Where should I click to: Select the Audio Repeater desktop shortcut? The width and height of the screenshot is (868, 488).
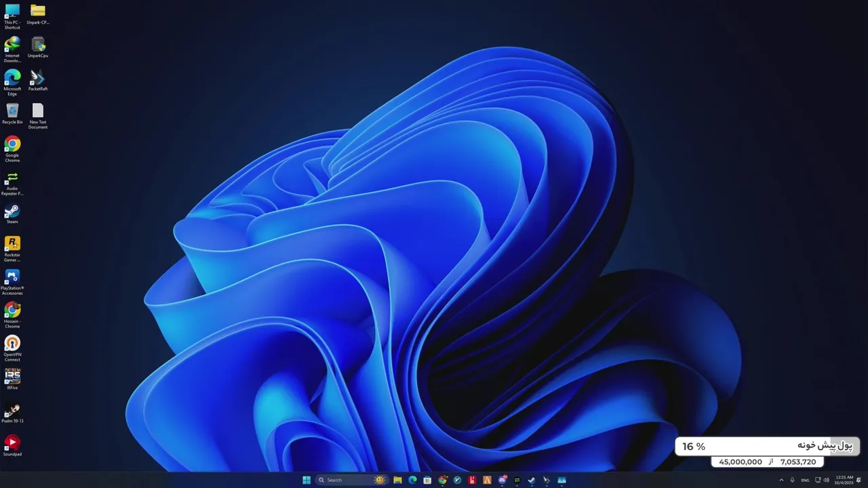coord(12,183)
